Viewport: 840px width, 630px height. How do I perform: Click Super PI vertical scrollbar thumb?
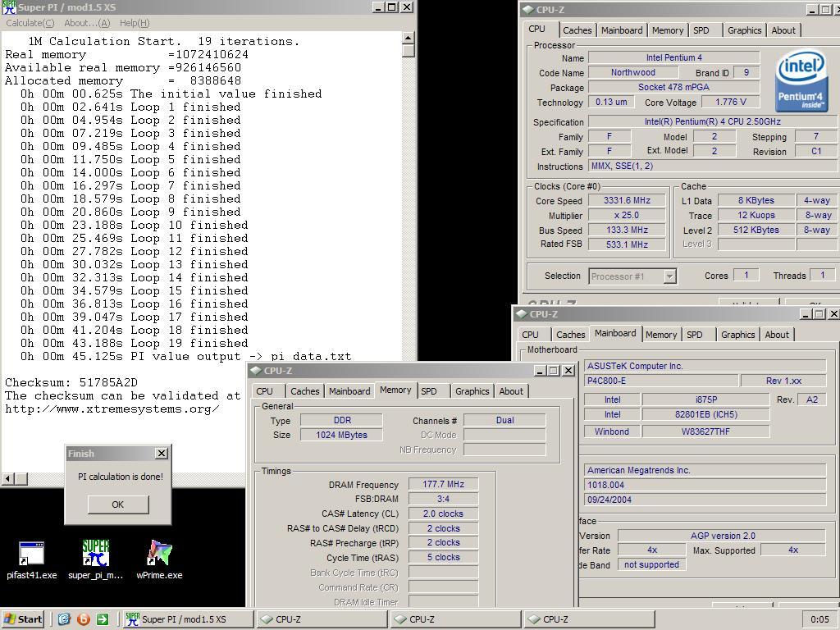[409, 51]
